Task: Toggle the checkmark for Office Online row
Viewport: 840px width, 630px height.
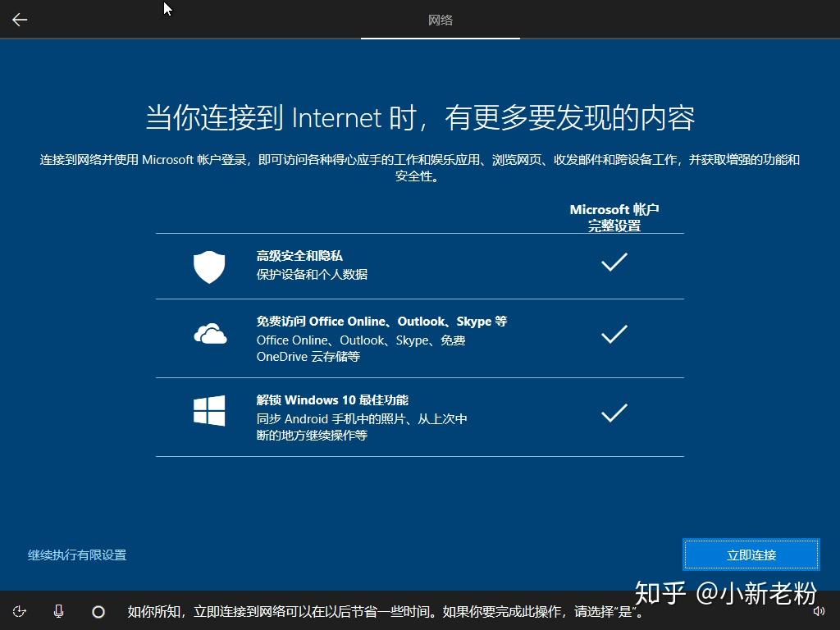Action: [x=614, y=336]
